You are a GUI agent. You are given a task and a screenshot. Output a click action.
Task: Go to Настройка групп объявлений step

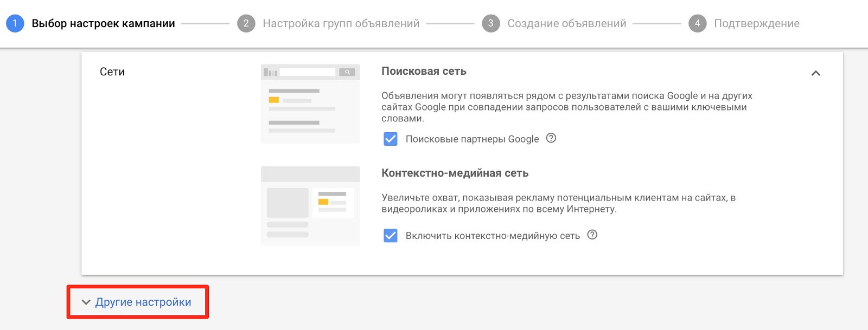(x=341, y=23)
